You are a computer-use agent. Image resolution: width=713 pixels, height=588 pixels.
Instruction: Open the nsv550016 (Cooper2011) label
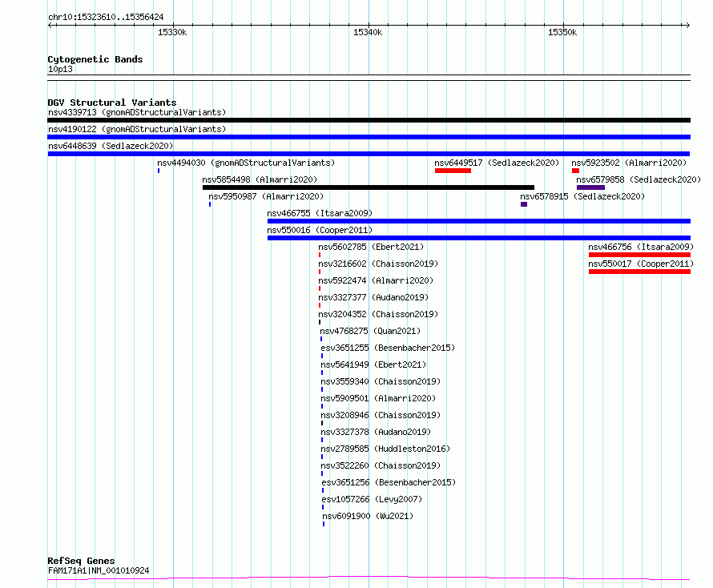pos(320,230)
